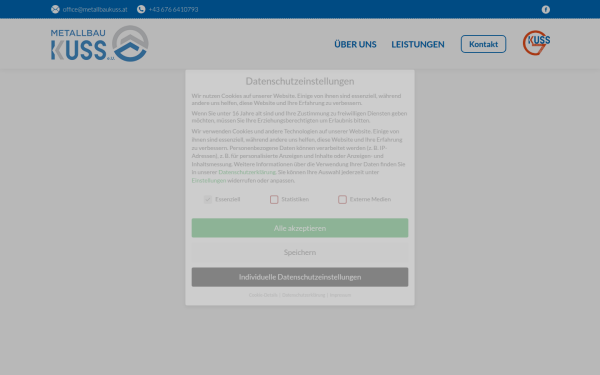
Task: Click the Kontakt button in navigation
Action: [x=483, y=44]
